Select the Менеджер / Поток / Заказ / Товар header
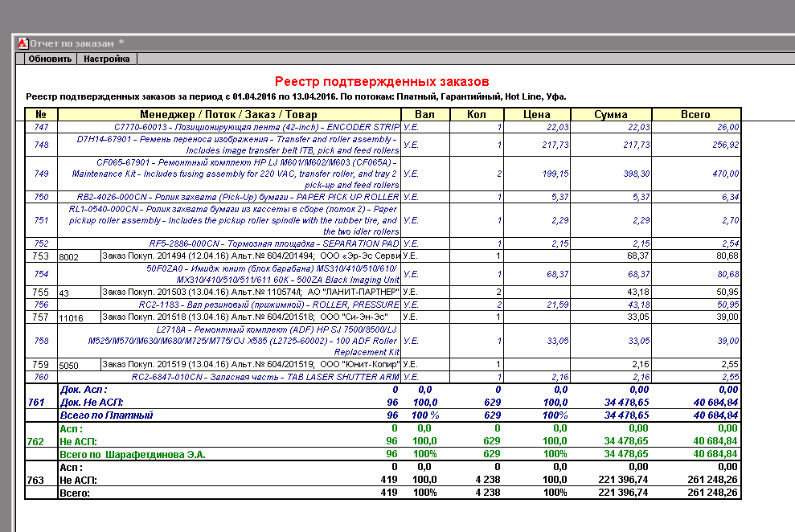Viewport: 795px width, 532px height. pos(228,115)
